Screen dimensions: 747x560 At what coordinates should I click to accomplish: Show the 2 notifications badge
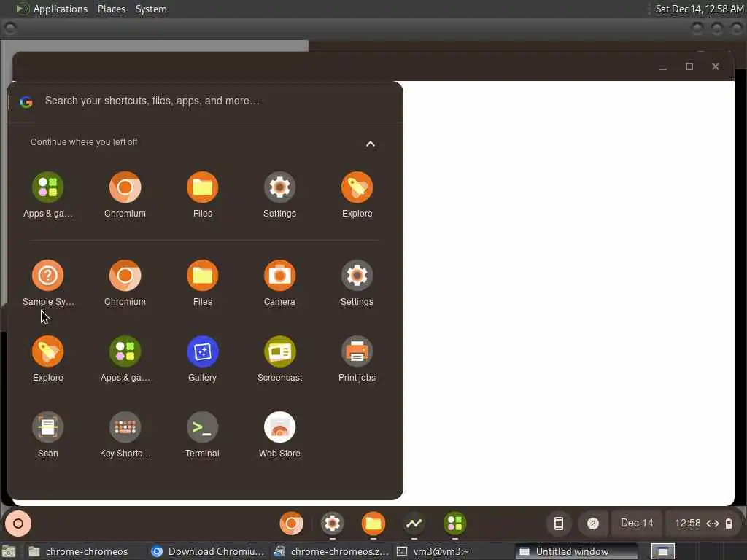coord(592,524)
